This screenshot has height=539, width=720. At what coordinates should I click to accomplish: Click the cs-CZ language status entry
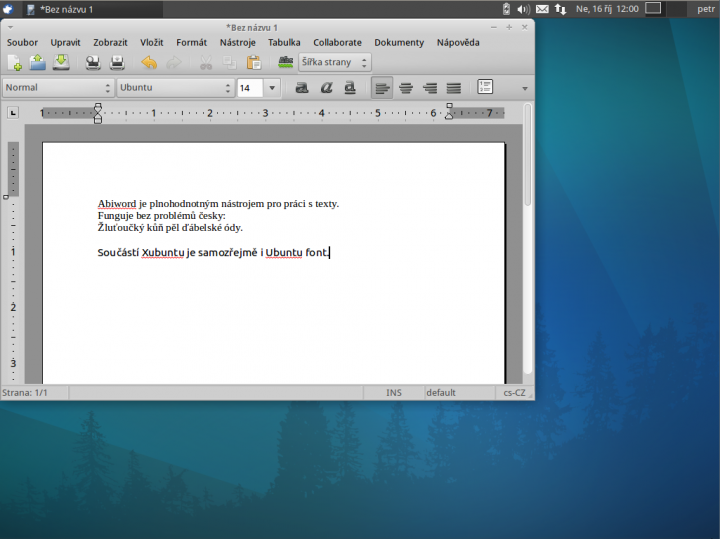pyautogui.click(x=514, y=393)
